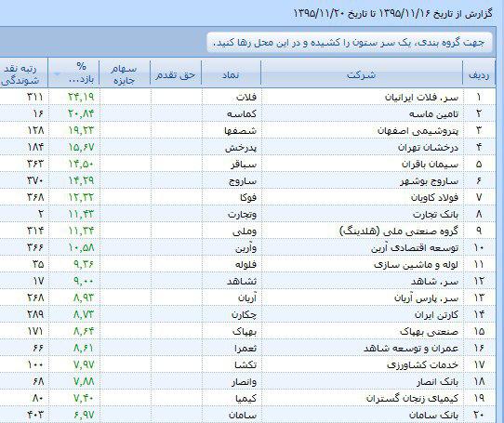The height and width of the screenshot is (423, 504).
Task: Click symbol تکشا
Action: 245,364
